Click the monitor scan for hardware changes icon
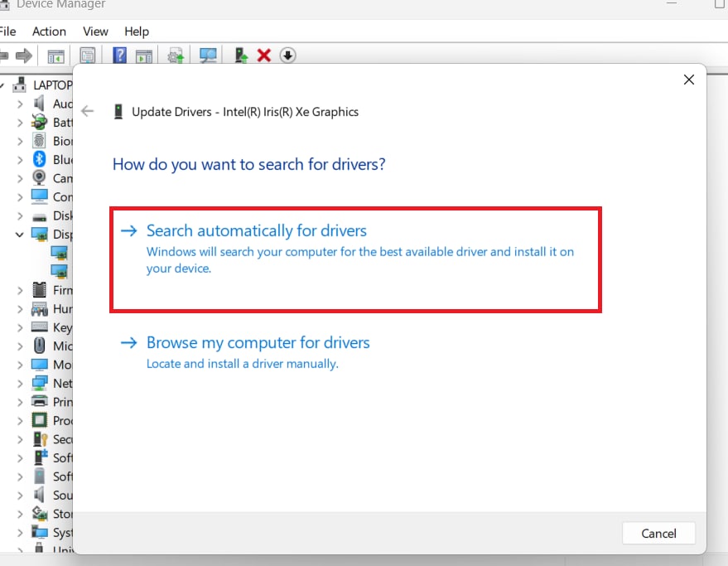The image size is (728, 566). coord(208,56)
